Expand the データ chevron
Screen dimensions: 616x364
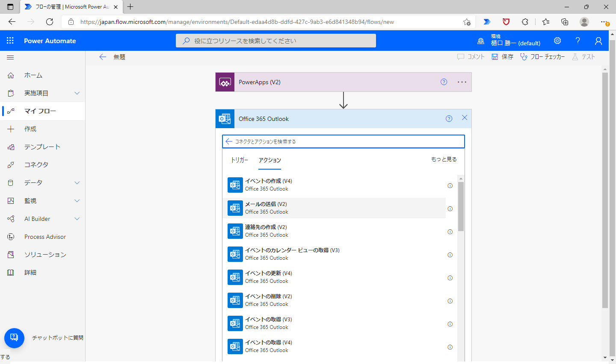pyautogui.click(x=77, y=183)
